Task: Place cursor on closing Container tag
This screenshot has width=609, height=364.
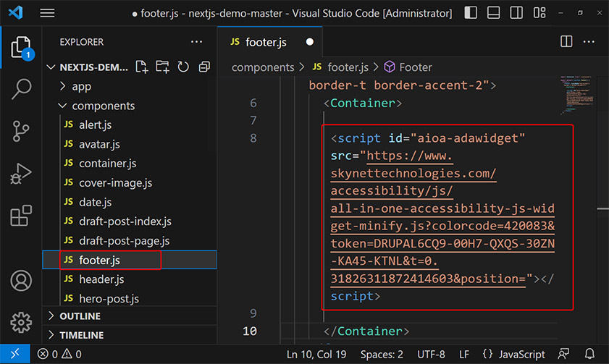Action: (x=366, y=331)
